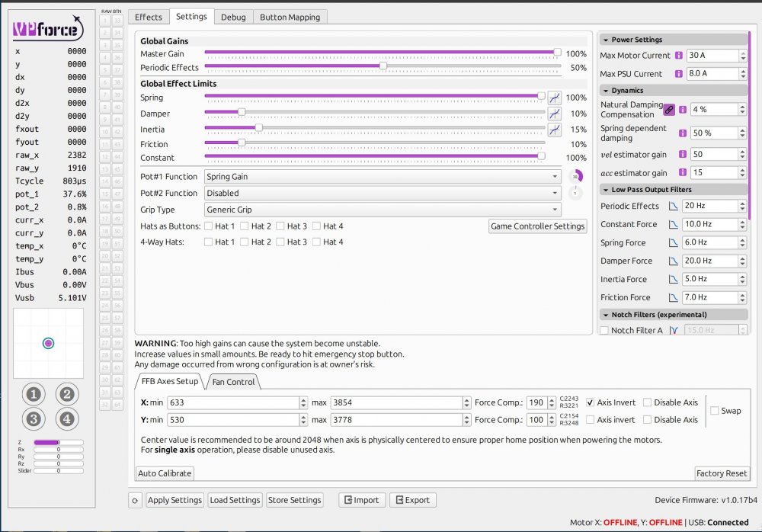
Task: Open the Grip Type dropdown
Action: (383, 210)
